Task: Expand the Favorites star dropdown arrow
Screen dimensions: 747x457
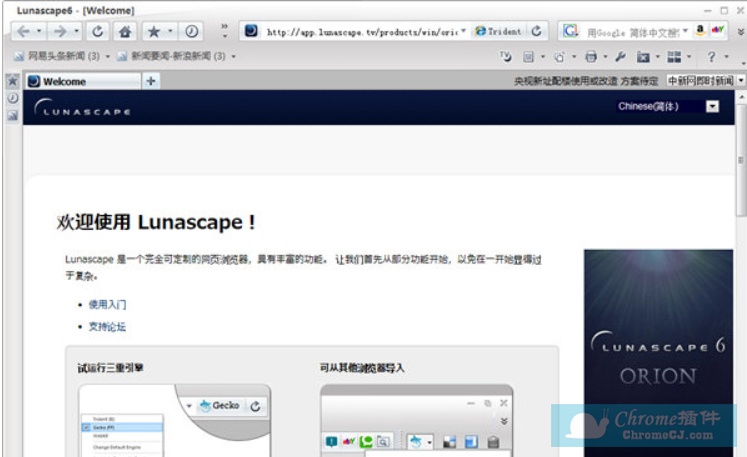Action: point(170,31)
